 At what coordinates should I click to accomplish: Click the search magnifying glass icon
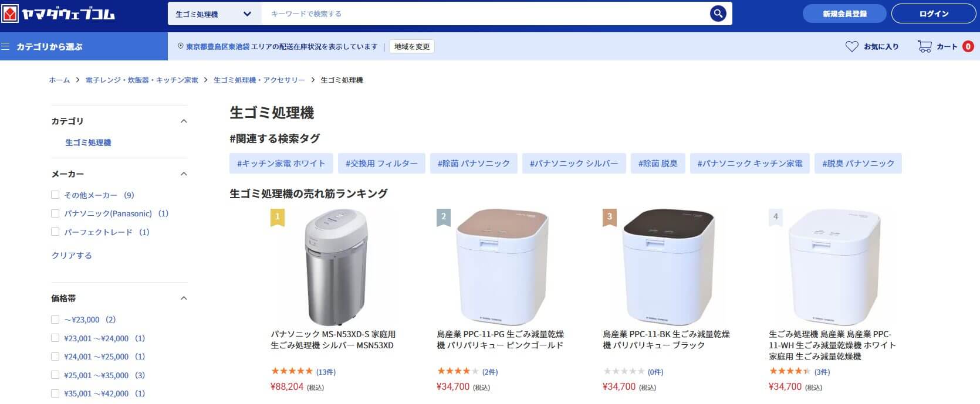tap(718, 13)
